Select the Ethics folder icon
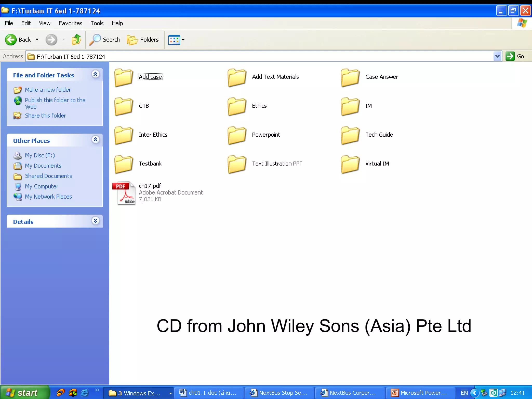This screenshot has height=399, width=532. pos(237,106)
